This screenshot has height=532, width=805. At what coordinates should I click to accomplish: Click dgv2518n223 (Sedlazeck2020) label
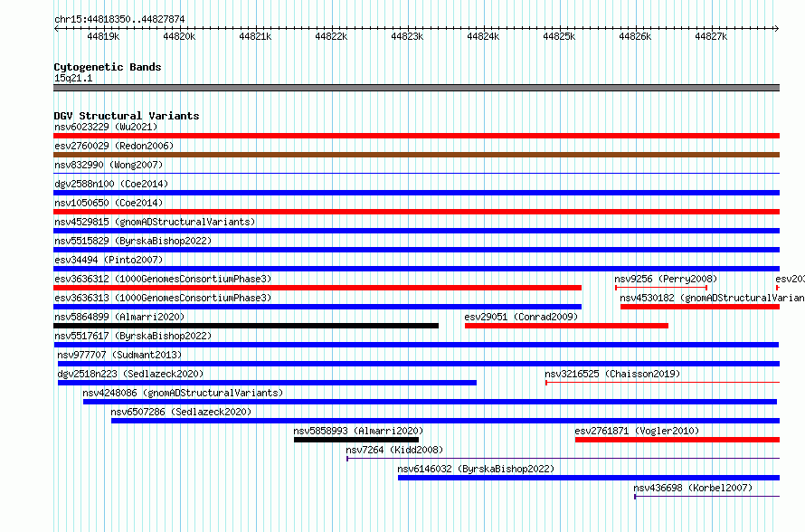click(130, 374)
